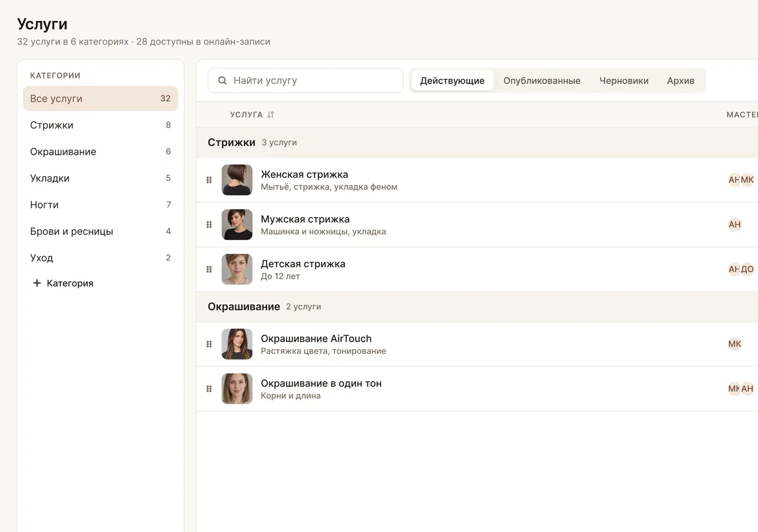The height and width of the screenshot is (532, 758).
Task: Add a new Категория
Action: tap(63, 283)
